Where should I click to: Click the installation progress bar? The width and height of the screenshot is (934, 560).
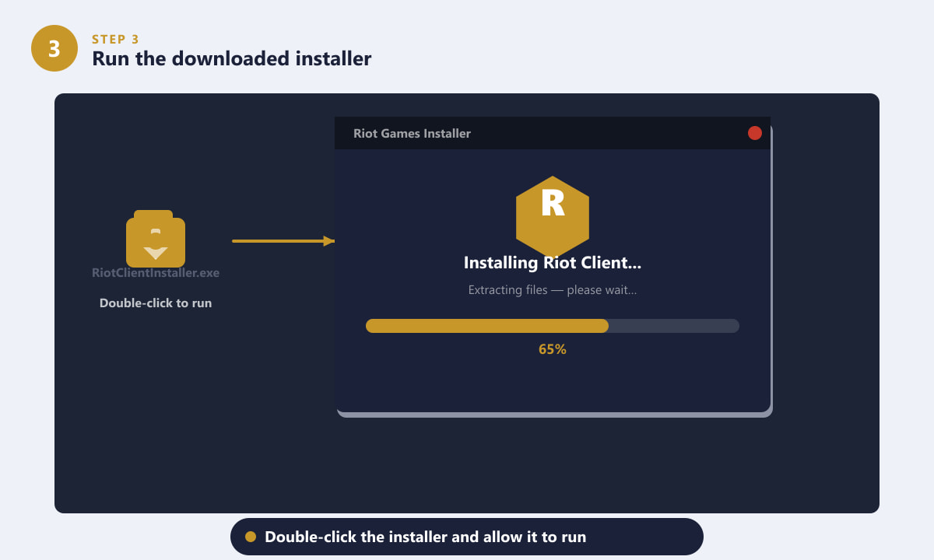click(553, 326)
